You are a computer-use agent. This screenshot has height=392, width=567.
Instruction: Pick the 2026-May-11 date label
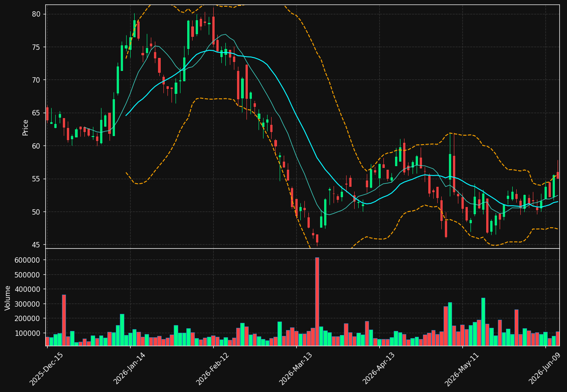(462, 369)
